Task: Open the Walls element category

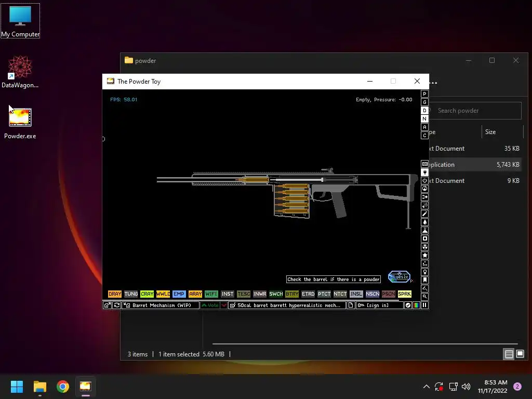Action: (424, 164)
